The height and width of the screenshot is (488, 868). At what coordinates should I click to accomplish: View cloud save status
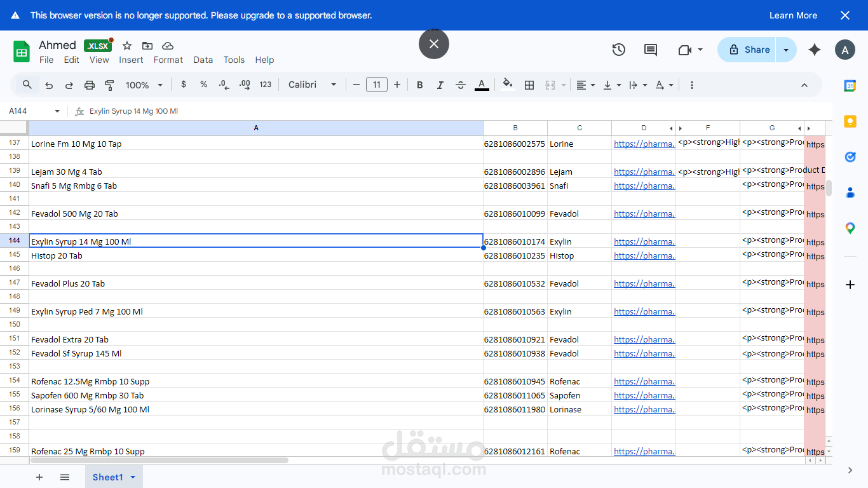pyautogui.click(x=168, y=46)
